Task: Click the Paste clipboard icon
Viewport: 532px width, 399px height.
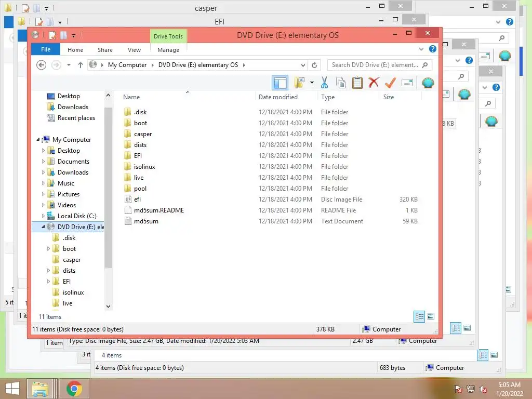Action: point(357,83)
